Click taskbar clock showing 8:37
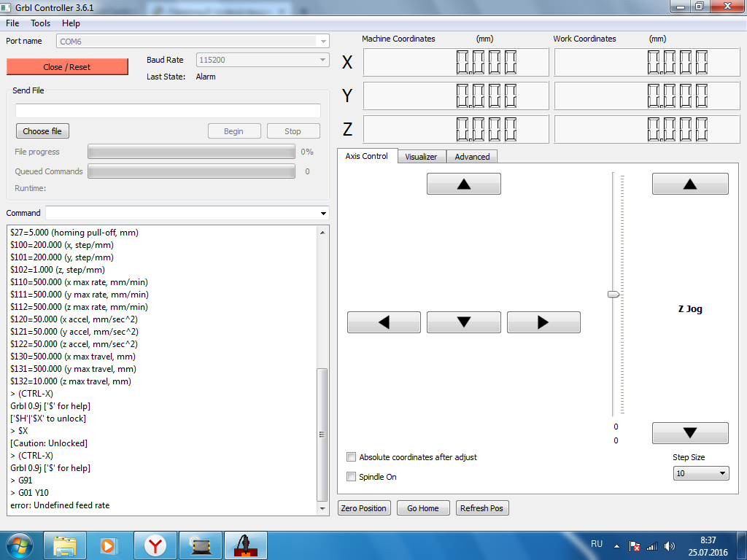The height and width of the screenshot is (560, 747). (708, 540)
